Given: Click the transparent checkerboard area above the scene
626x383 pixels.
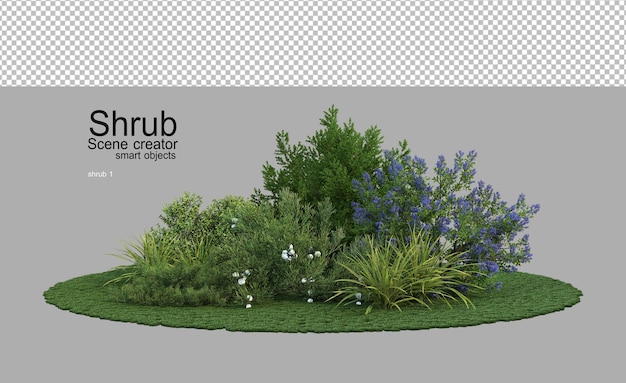Looking at the screenshot, I should (x=313, y=43).
